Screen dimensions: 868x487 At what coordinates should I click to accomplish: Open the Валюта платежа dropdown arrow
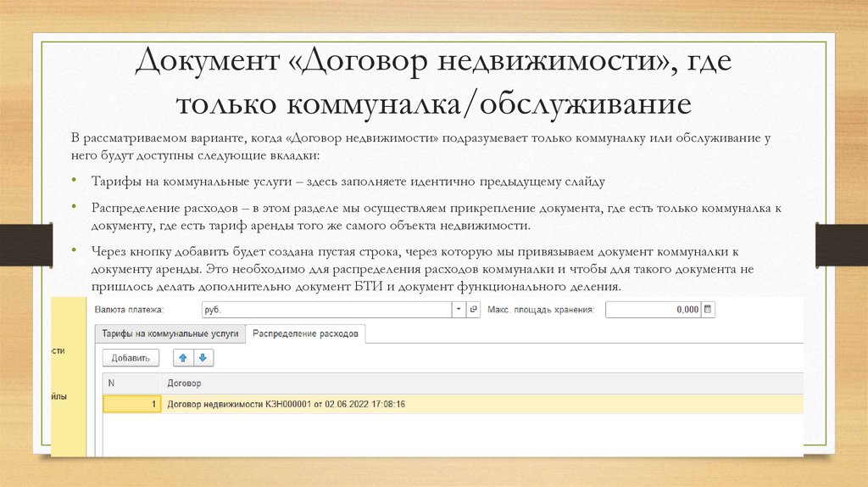point(459,310)
